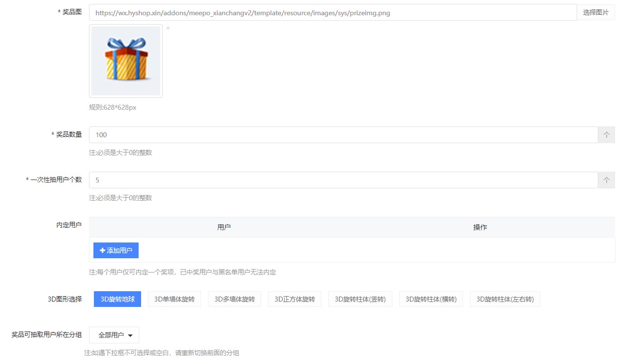Click the up arrow next to 一次性抽用户个数
This screenshot has width=644, height=364.
point(606,180)
